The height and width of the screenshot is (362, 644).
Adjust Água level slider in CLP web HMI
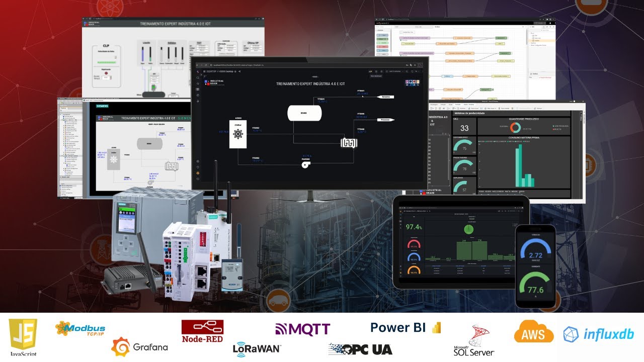coord(143,54)
